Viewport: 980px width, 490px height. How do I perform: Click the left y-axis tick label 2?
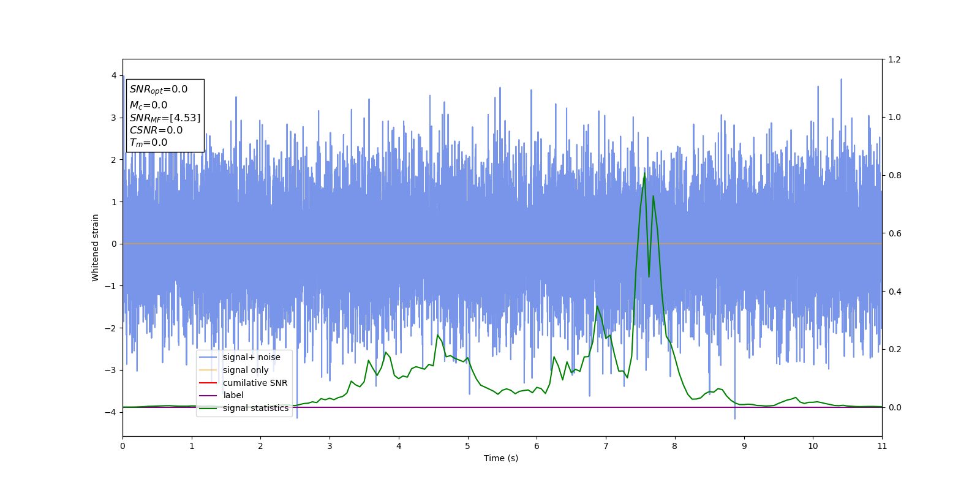point(114,160)
